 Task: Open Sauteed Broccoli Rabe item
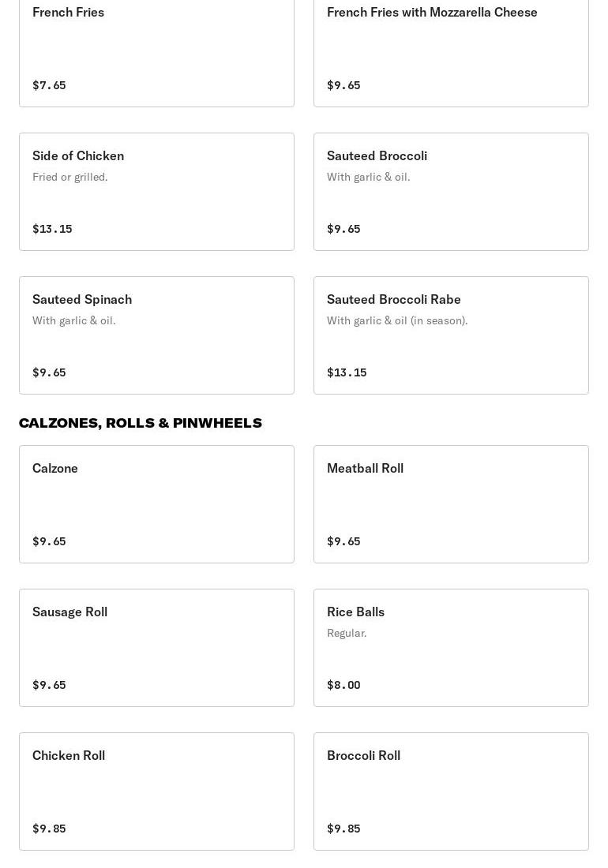pos(394,300)
